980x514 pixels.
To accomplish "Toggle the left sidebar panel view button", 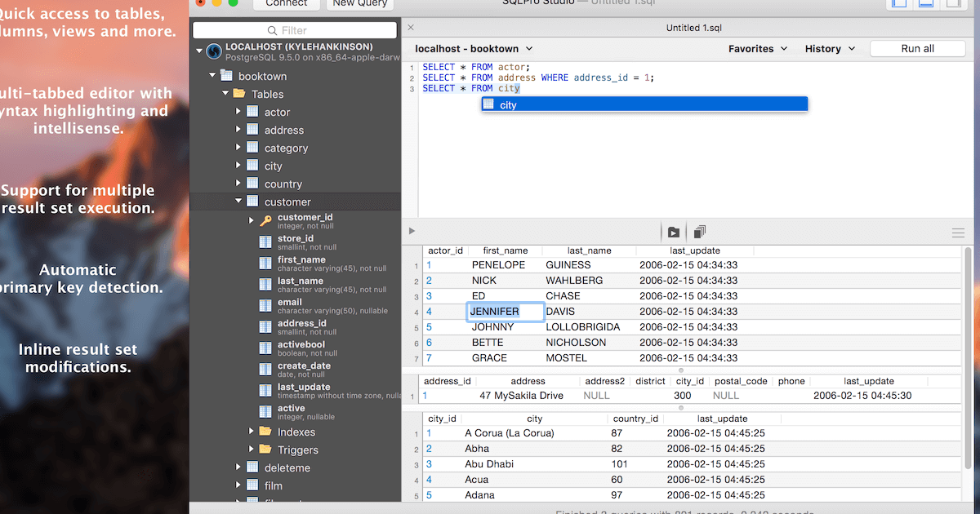I will 898,4.
